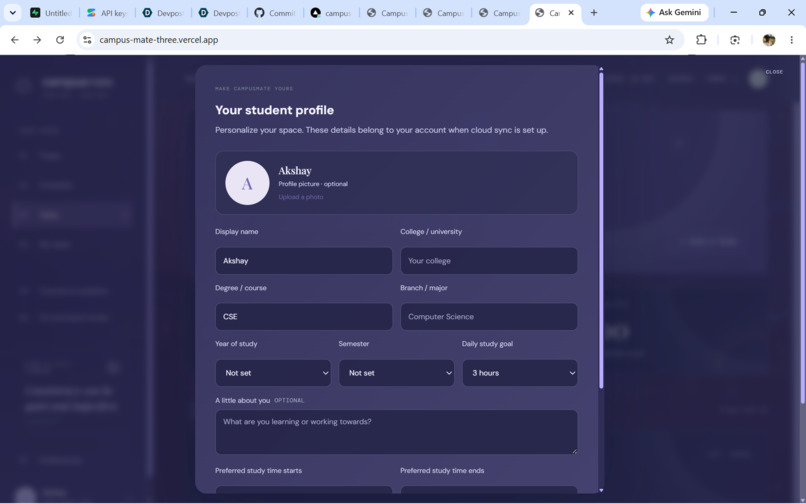Open Daily study goal dropdown

tap(520, 373)
